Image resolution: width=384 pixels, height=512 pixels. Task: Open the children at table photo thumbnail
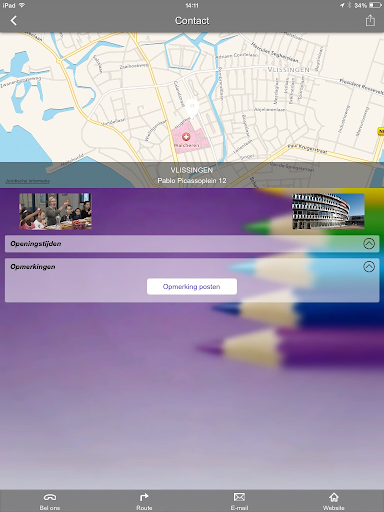55,211
